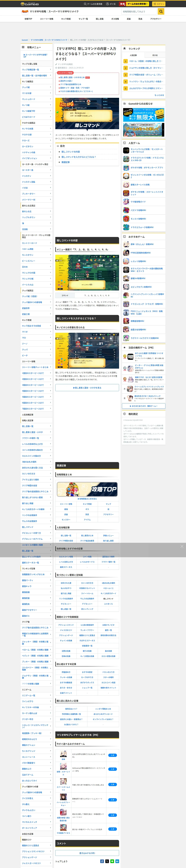Open the ボス攻略 nav item

115,19
